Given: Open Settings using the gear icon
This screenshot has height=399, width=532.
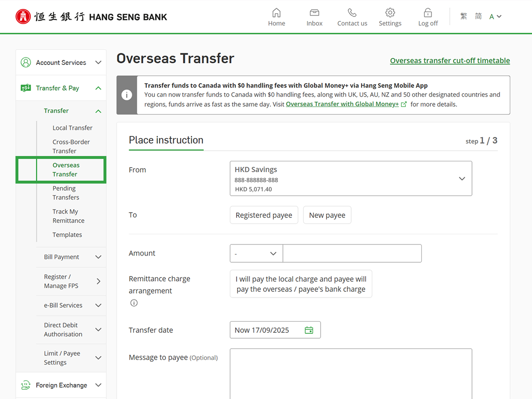Looking at the screenshot, I should pyautogui.click(x=390, y=16).
